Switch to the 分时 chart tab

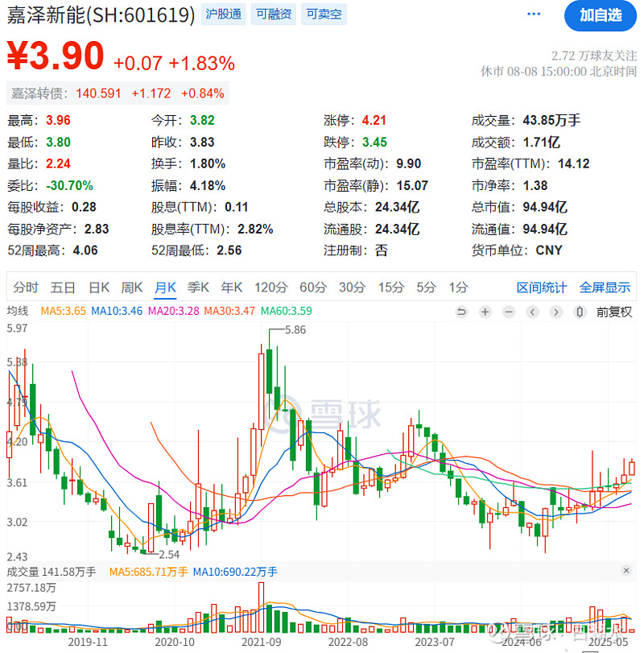tap(26, 287)
